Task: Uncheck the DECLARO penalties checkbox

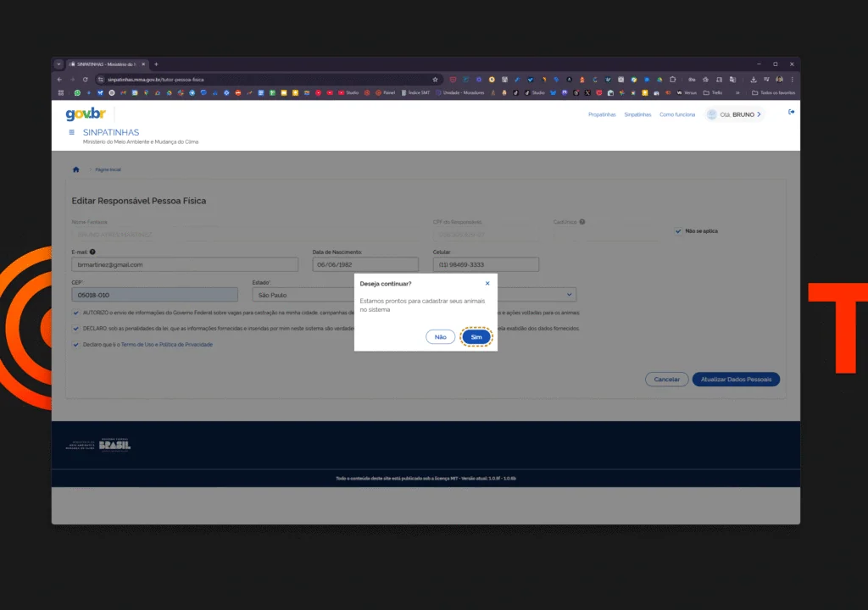Action: coord(75,328)
